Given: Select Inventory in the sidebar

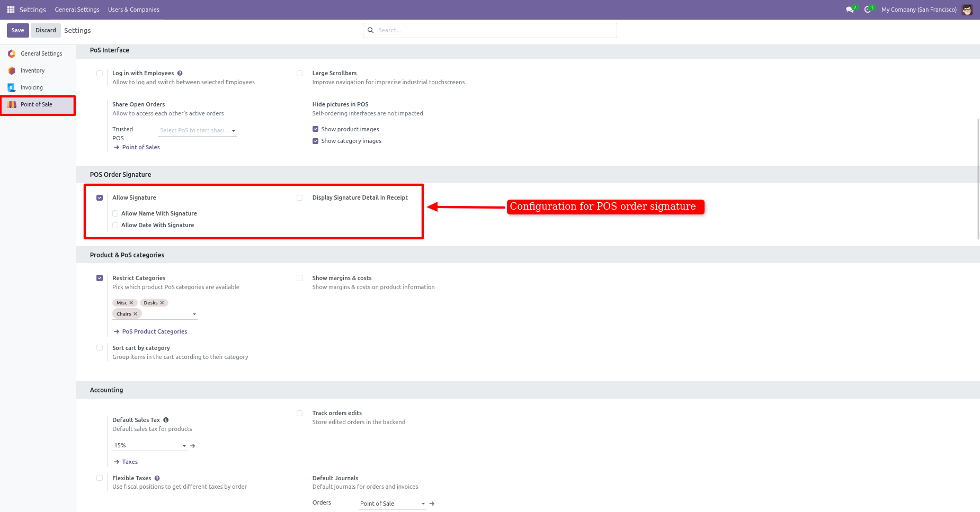Looking at the screenshot, I should [38, 70].
